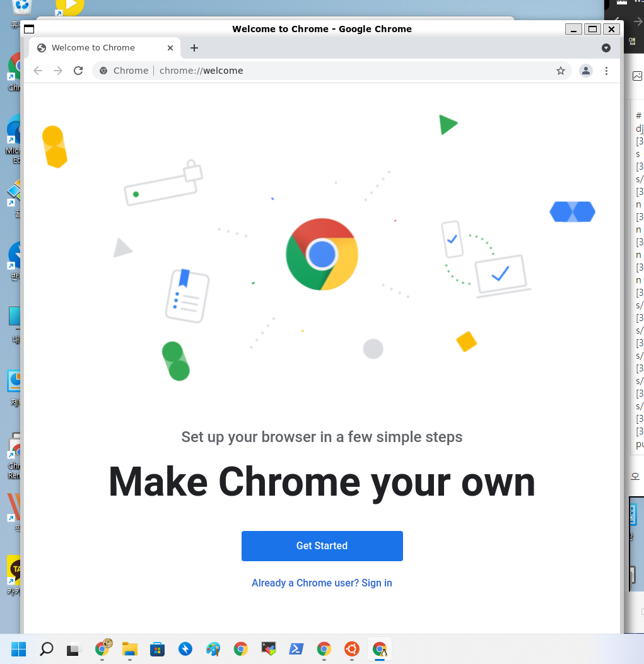Open the terminal-with-blocks taskbar icon

[269, 649]
